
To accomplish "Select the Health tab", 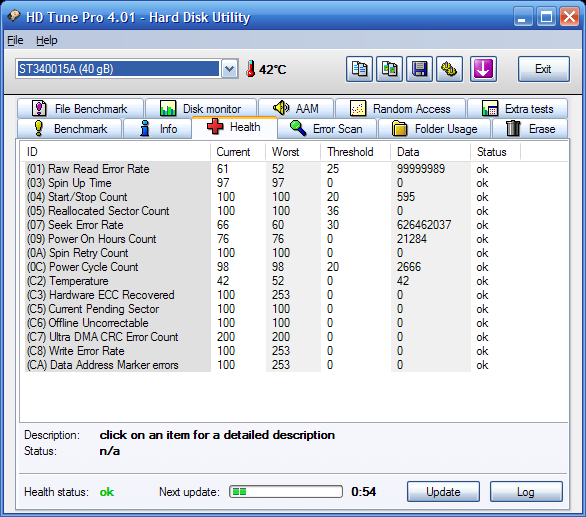I will pyautogui.click(x=234, y=127).
